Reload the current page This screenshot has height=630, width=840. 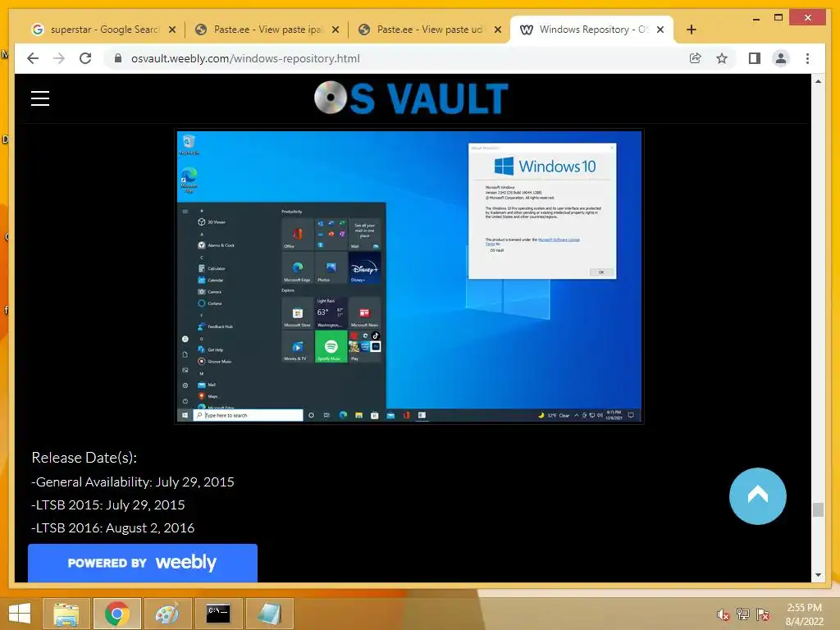coord(85,58)
